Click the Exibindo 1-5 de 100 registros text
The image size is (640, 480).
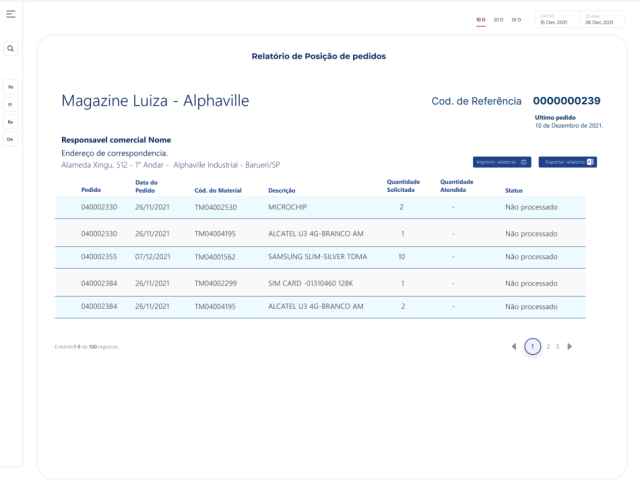[x=87, y=347]
